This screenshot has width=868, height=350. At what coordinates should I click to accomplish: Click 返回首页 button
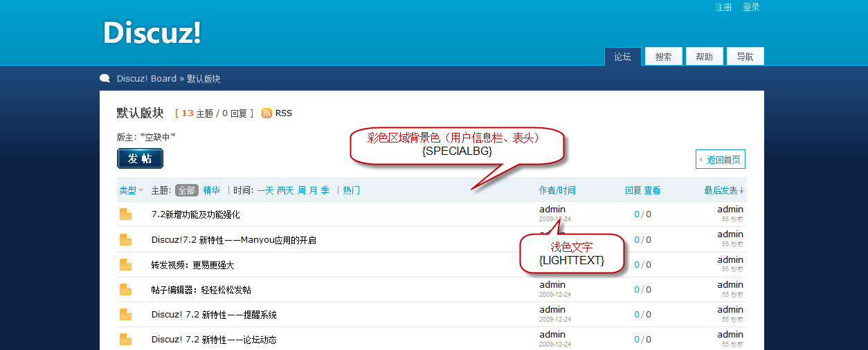(721, 159)
